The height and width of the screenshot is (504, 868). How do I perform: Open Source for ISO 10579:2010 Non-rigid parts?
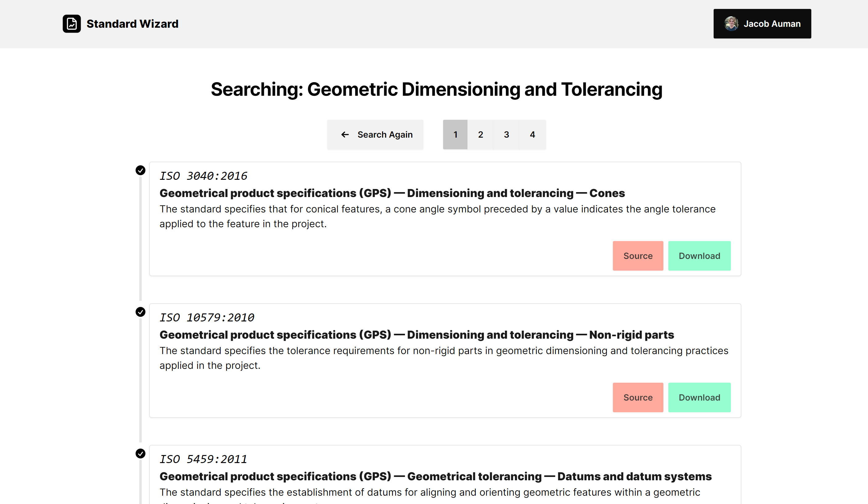[638, 397]
